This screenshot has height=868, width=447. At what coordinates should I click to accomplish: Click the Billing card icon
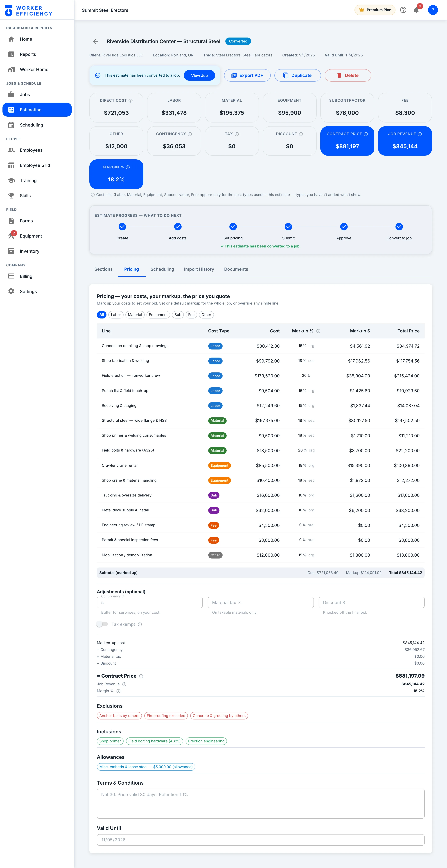pyautogui.click(x=11, y=276)
